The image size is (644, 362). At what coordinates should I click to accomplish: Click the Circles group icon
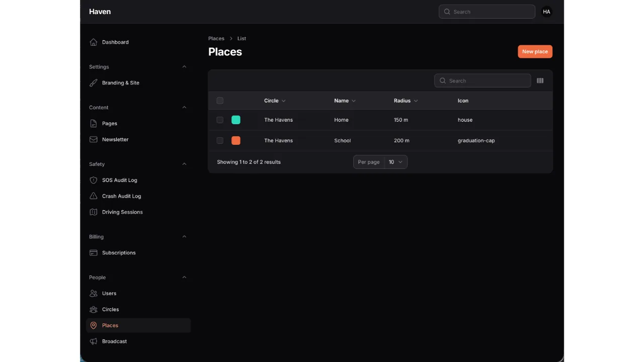coord(93,310)
